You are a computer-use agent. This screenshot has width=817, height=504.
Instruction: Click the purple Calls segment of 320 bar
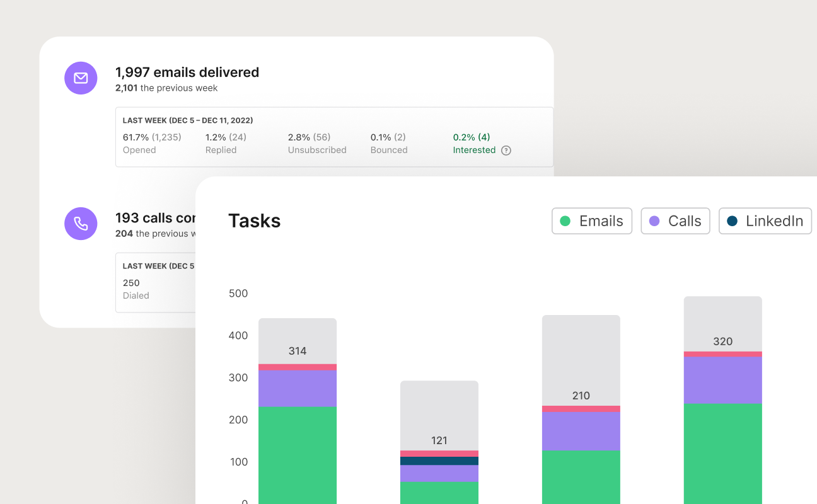pos(722,380)
